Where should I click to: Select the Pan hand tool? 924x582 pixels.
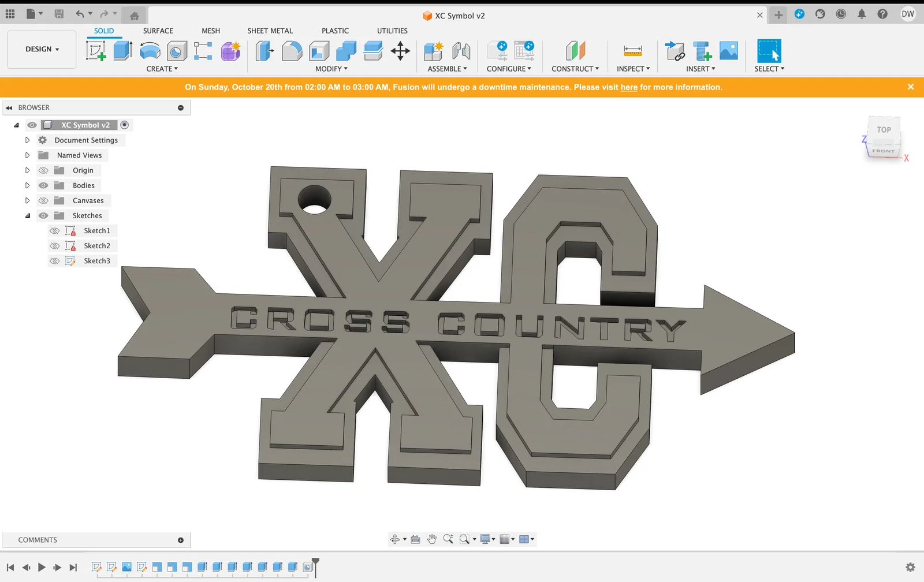point(431,539)
